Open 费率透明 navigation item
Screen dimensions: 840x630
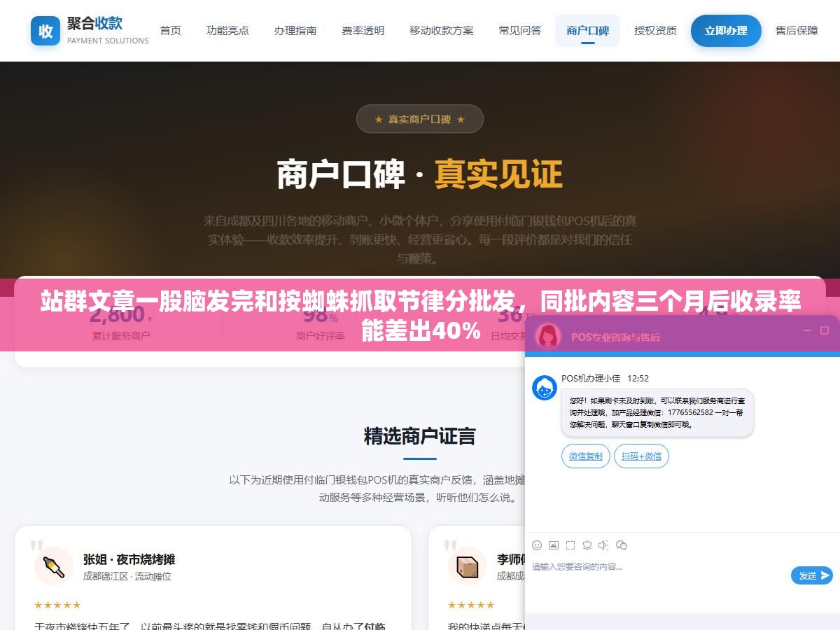[363, 31]
